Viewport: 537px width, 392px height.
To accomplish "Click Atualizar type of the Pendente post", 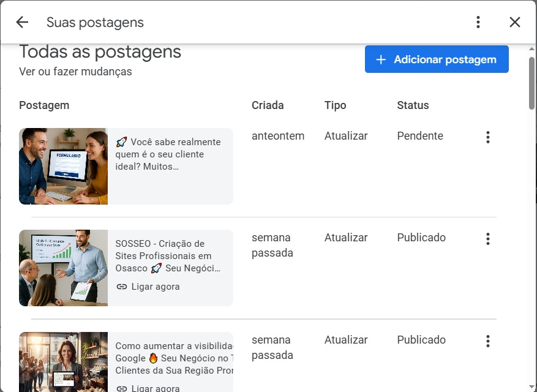I will pos(346,136).
